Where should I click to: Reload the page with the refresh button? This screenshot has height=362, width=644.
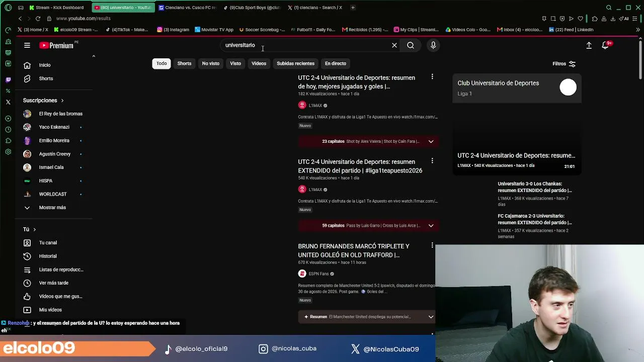(x=38, y=19)
